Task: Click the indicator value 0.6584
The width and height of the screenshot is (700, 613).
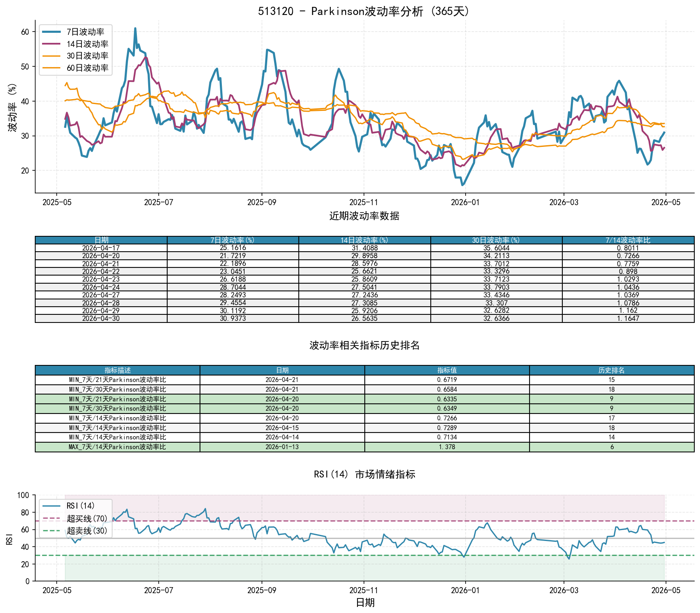Action: (x=447, y=390)
